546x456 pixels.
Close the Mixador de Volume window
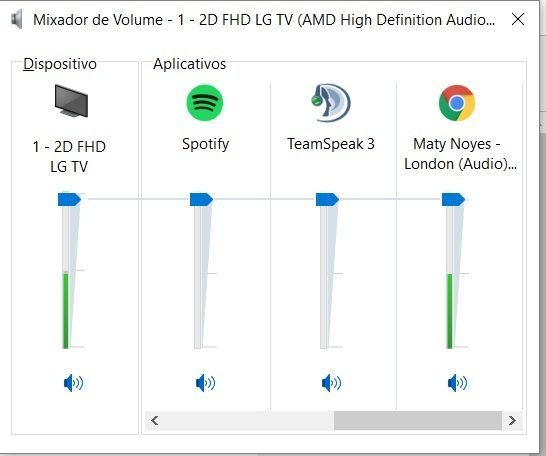pos(518,19)
